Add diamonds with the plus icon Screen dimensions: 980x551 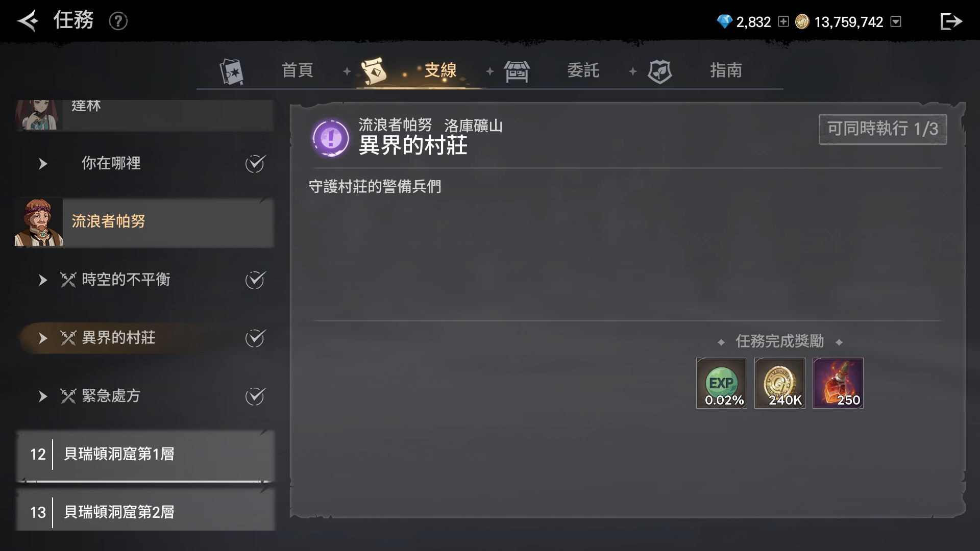[x=783, y=22]
